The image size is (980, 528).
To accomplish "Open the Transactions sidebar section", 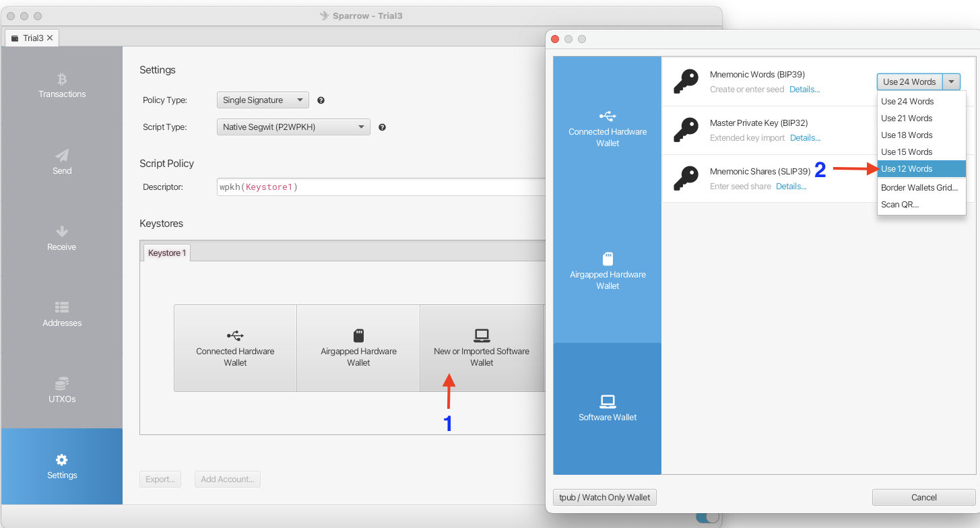I will [62, 86].
